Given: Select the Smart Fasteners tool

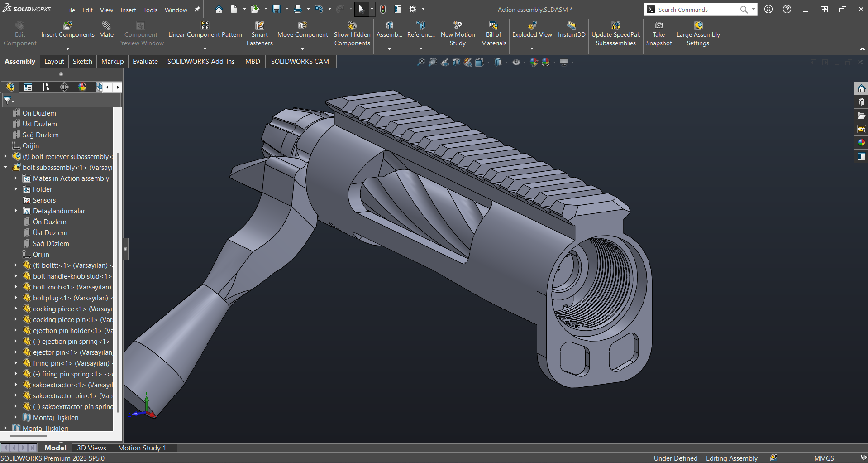Looking at the screenshot, I should [259, 26].
